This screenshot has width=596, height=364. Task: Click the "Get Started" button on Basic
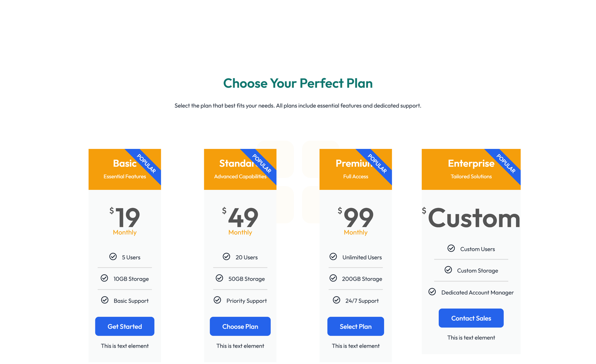pos(124,326)
